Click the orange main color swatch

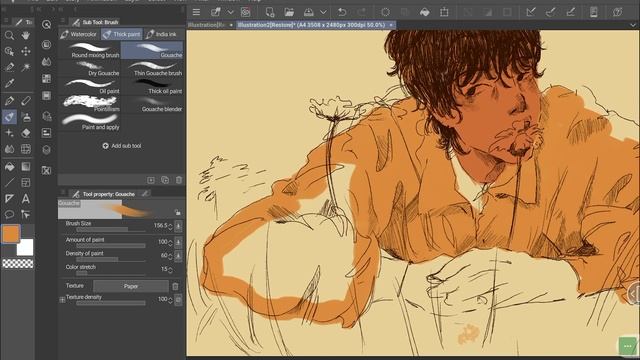click(x=11, y=234)
